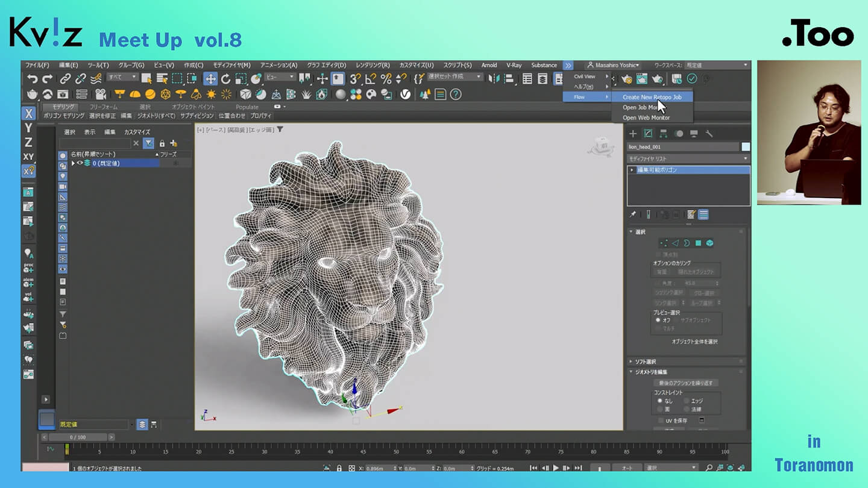
Task: Toggle visibility eye of layer 0
Action: (x=80, y=163)
